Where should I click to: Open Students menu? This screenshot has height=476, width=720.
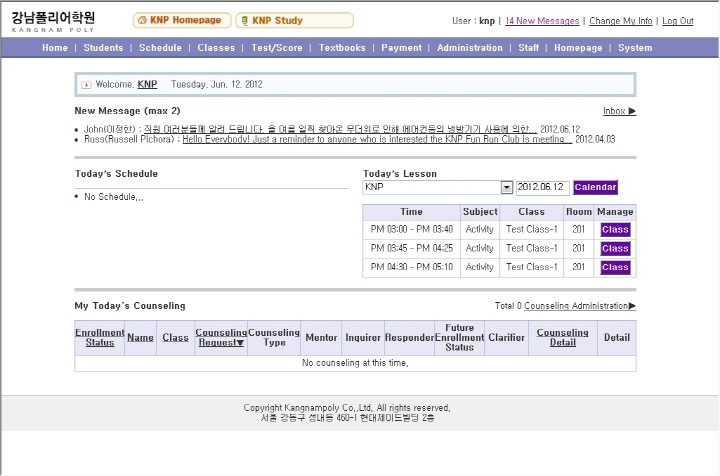103,48
